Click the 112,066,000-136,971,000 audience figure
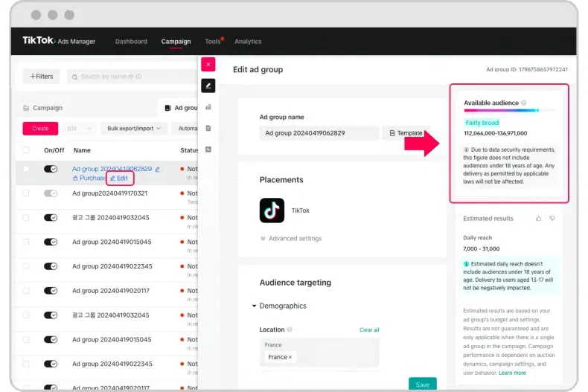This screenshot has width=588, height=392. 496,133
